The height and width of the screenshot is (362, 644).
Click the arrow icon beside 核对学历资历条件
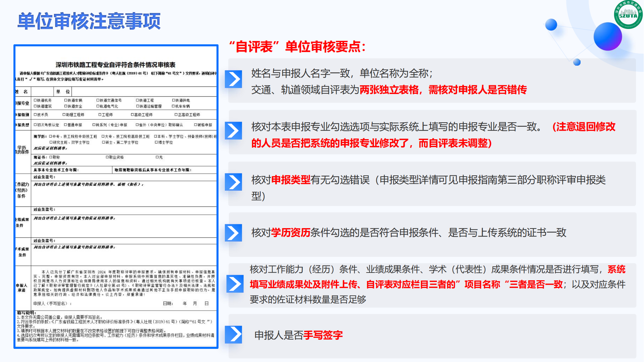click(x=233, y=233)
